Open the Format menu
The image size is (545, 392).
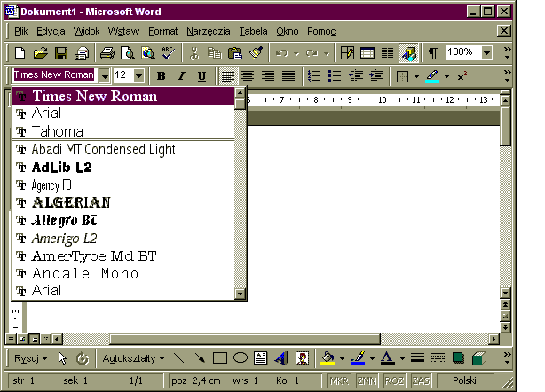tap(162, 31)
